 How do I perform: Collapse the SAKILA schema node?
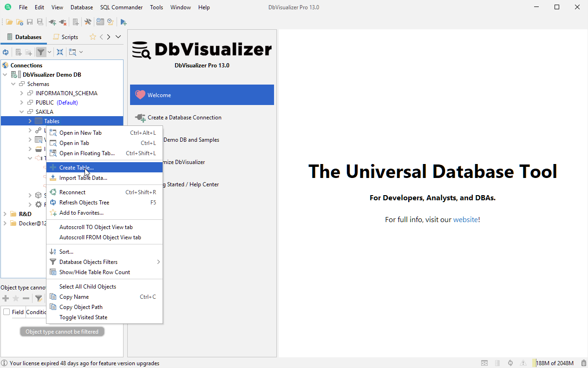point(21,112)
